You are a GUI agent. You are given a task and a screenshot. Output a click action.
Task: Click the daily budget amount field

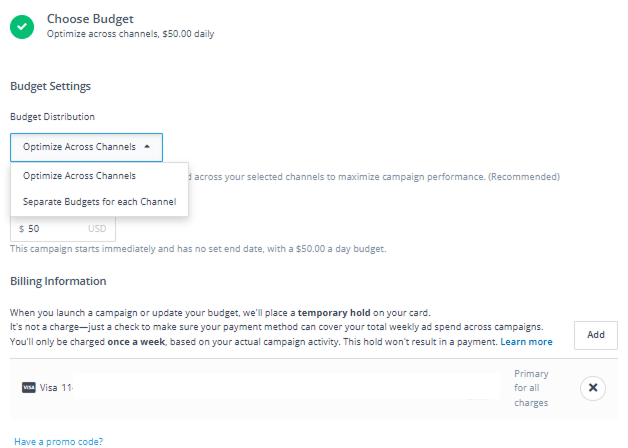(x=55, y=229)
